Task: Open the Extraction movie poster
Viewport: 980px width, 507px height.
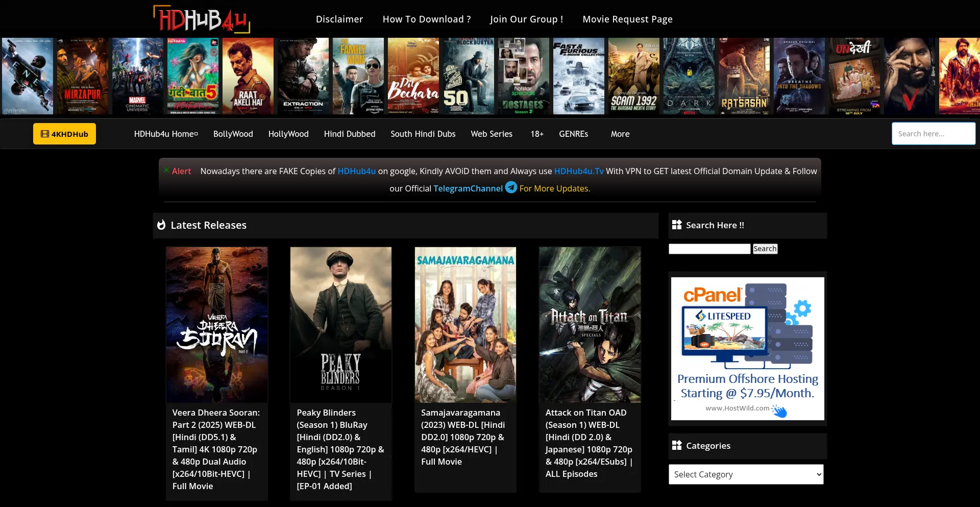Action: click(303, 76)
